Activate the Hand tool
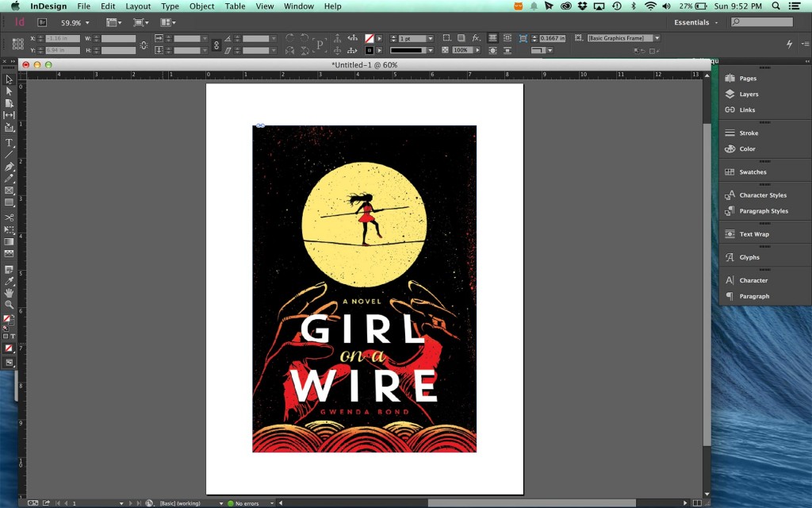The height and width of the screenshot is (508, 812). tap(9, 294)
